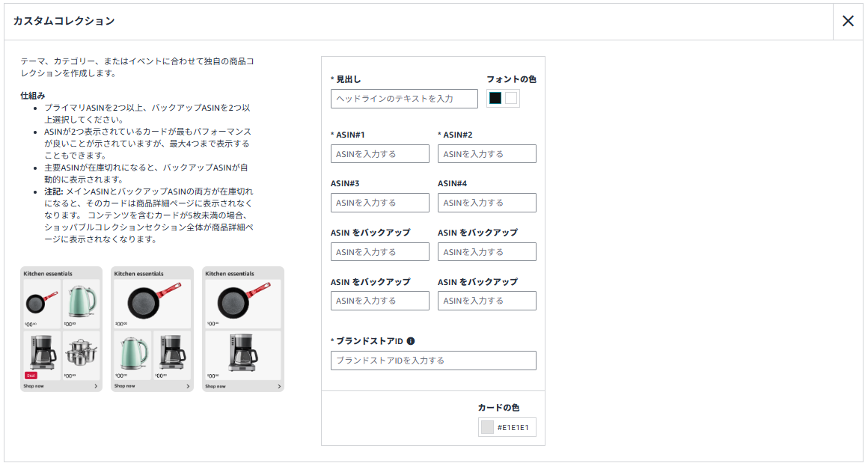868x466 pixels.
Task: Click the info icon beside ブランドストアID
Action: pyautogui.click(x=411, y=341)
